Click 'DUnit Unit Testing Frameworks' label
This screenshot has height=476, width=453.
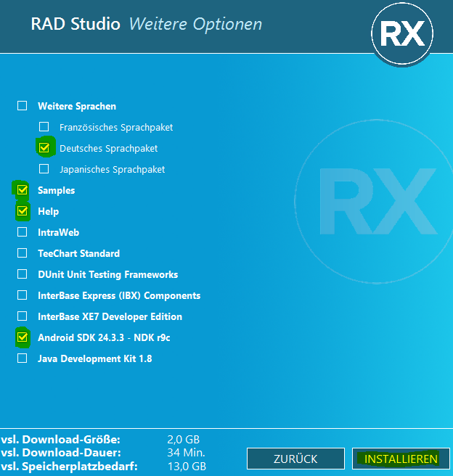[x=107, y=275]
